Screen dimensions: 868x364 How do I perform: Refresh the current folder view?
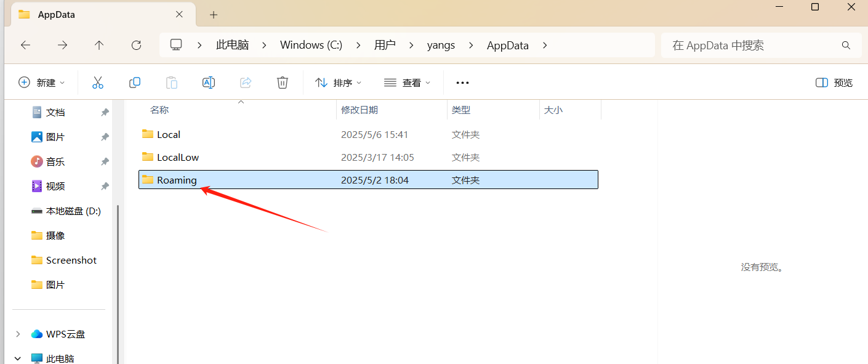pyautogui.click(x=136, y=44)
